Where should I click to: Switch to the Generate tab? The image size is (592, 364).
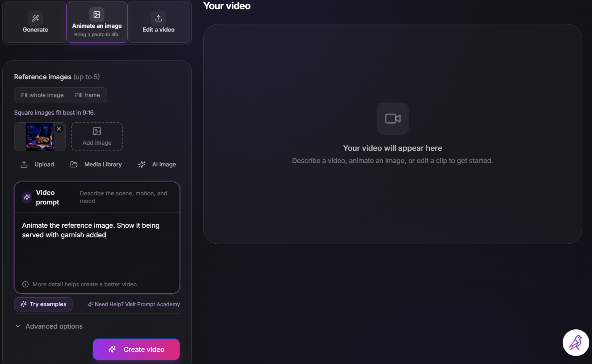35,22
